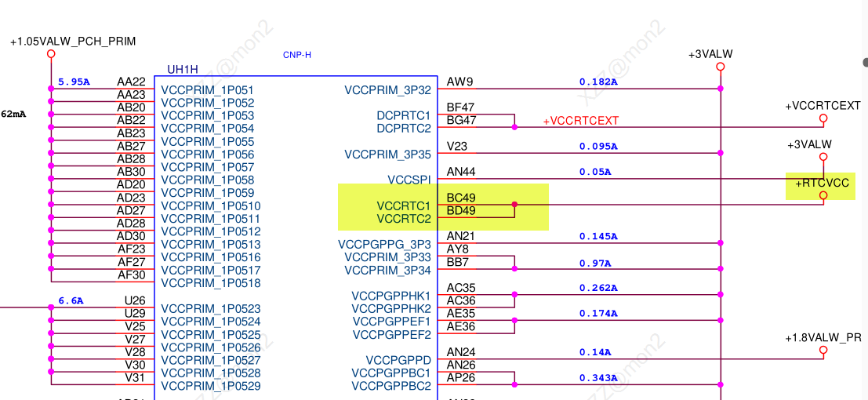Select the 0.97A current value
The height and width of the screenshot is (400, 868).
pyautogui.click(x=595, y=262)
